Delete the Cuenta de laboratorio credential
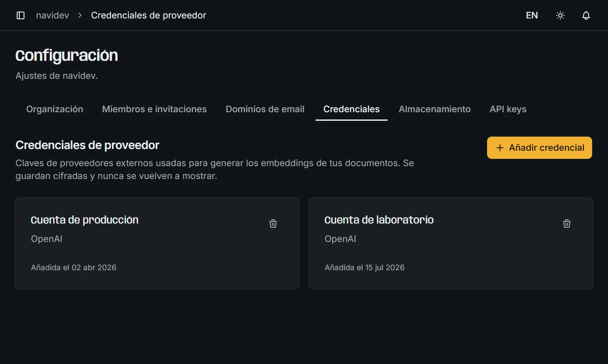Image resolution: width=608 pixels, height=364 pixels. pos(567,224)
